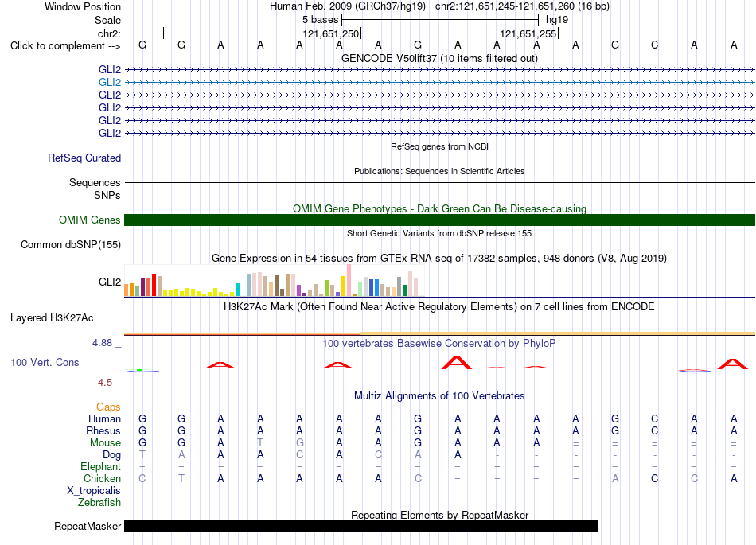756x545 pixels.
Task: Open the 'OMIM Genes' track label
Action: click(x=89, y=220)
